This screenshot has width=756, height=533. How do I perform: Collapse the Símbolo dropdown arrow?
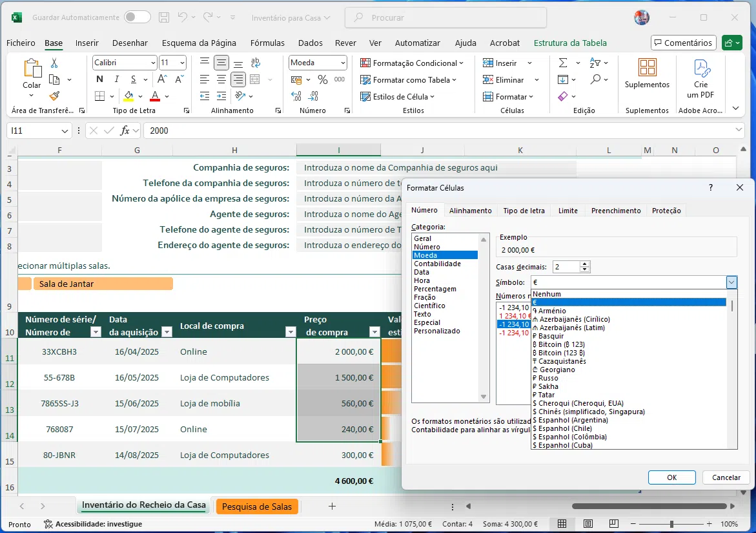click(731, 282)
